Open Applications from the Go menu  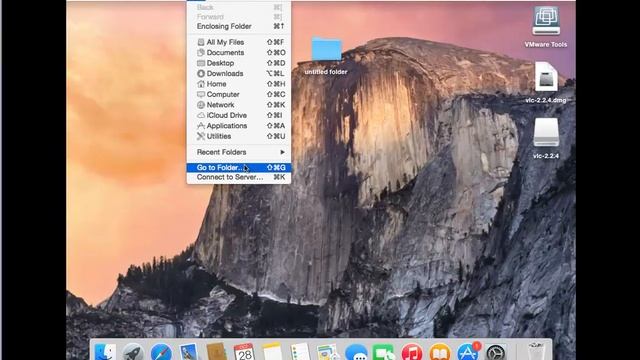coord(239,126)
